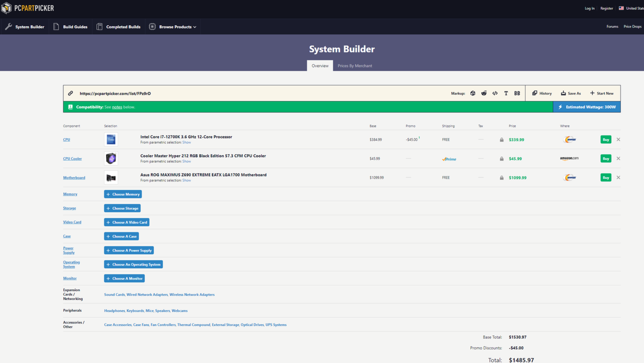
Task: Buy the Intel Core i7-12700K
Action: 606,140
